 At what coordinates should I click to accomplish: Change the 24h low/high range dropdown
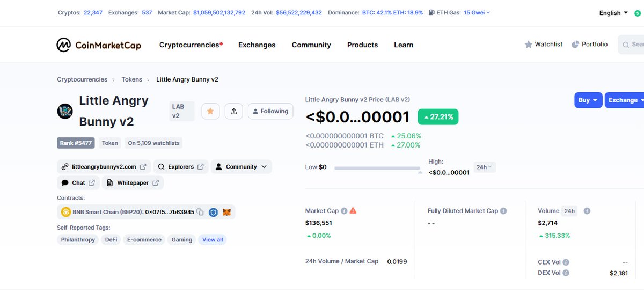[x=484, y=167]
